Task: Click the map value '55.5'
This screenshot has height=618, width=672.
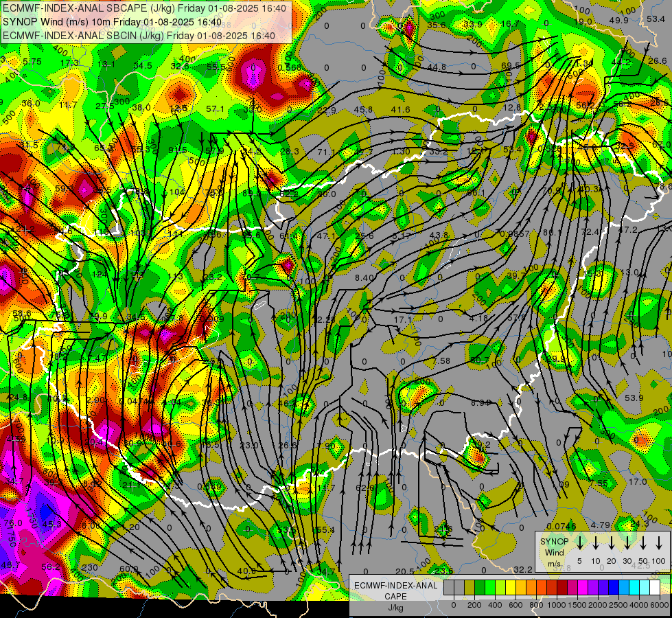Action: point(216,67)
